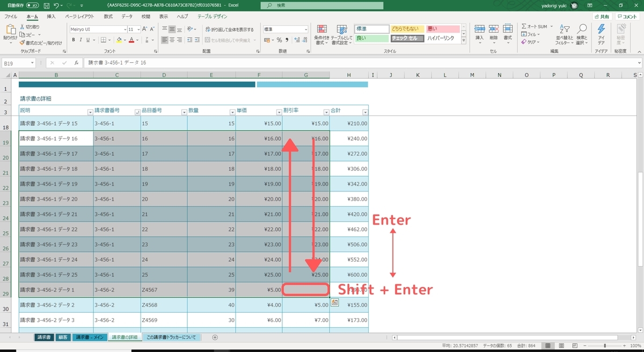Open the ファイル (File) ribbon tab
This screenshot has width=644, height=352.
(11, 17)
